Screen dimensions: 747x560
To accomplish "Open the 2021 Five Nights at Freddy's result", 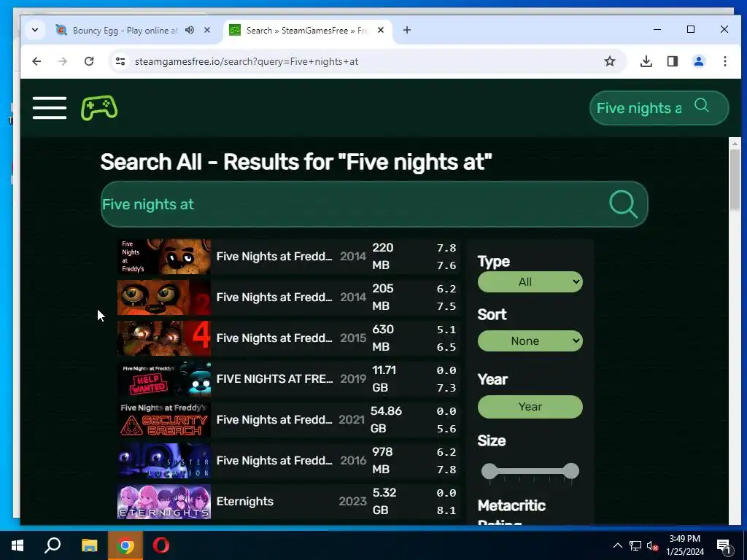I will (288, 420).
